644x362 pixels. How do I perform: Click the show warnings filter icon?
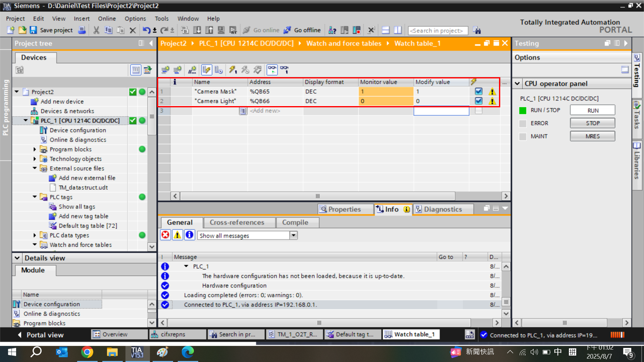click(177, 235)
